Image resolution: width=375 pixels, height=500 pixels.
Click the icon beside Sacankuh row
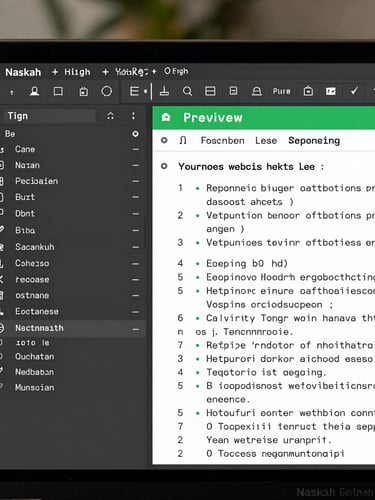2,247
